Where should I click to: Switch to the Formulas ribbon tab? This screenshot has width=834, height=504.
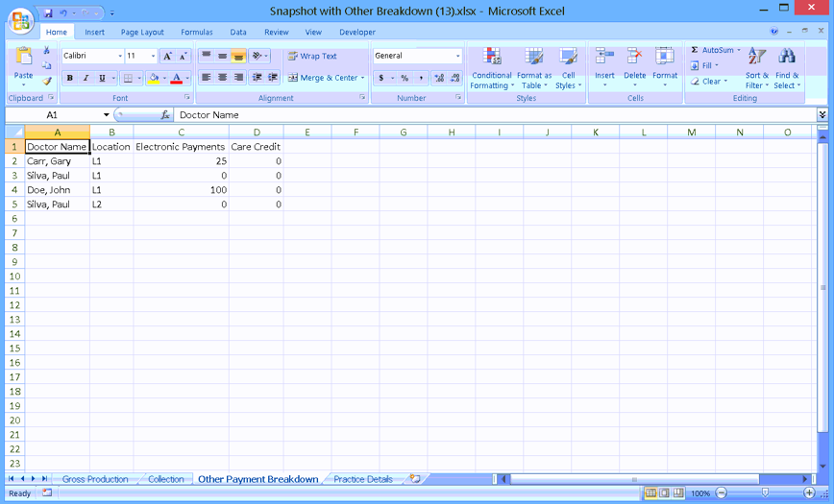pyautogui.click(x=196, y=32)
